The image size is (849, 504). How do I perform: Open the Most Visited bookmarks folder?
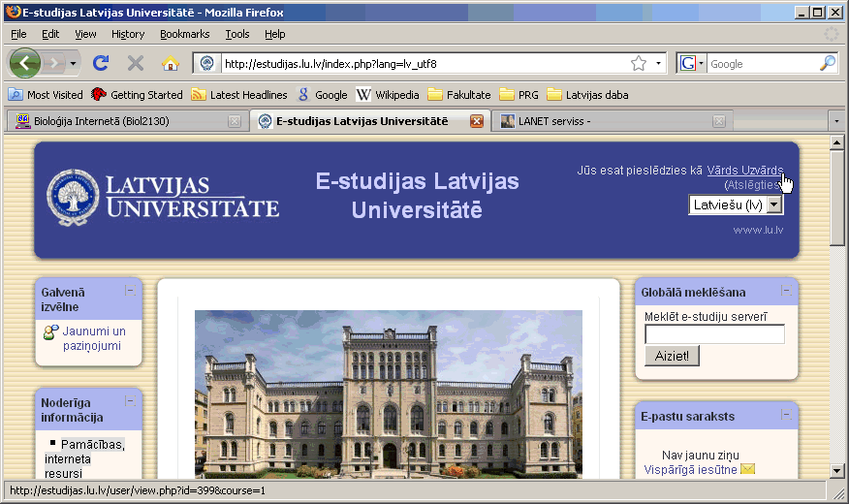pos(46,95)
